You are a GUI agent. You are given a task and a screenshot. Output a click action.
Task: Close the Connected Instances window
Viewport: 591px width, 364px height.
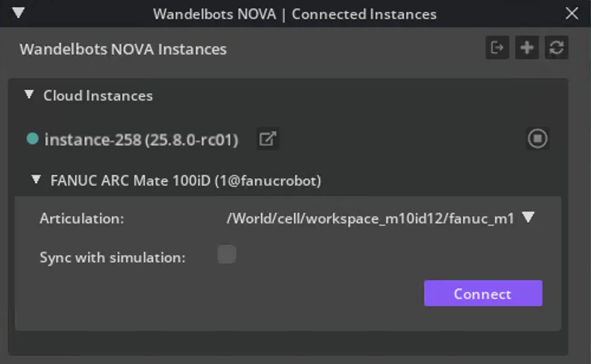click(571, 13)
